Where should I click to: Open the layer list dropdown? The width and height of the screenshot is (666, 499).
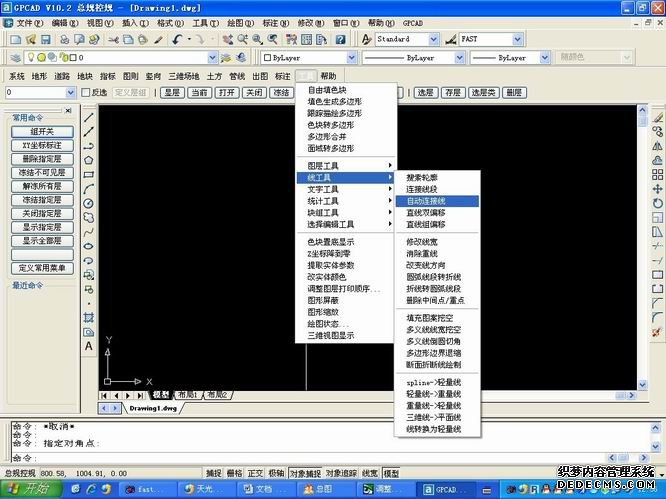[212, 57]
